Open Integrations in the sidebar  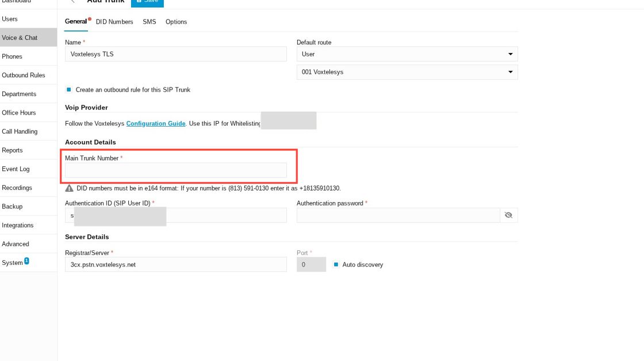[x=28, y=225]
